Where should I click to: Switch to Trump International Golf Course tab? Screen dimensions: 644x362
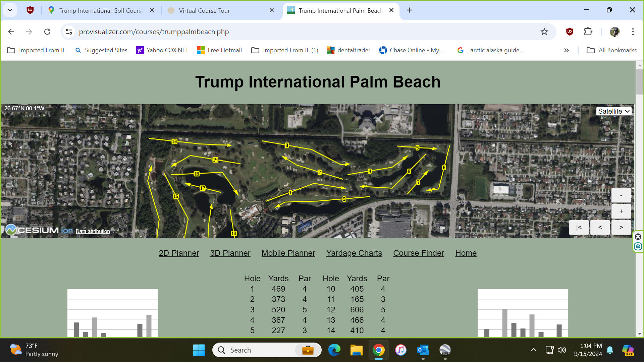[101, 10]
